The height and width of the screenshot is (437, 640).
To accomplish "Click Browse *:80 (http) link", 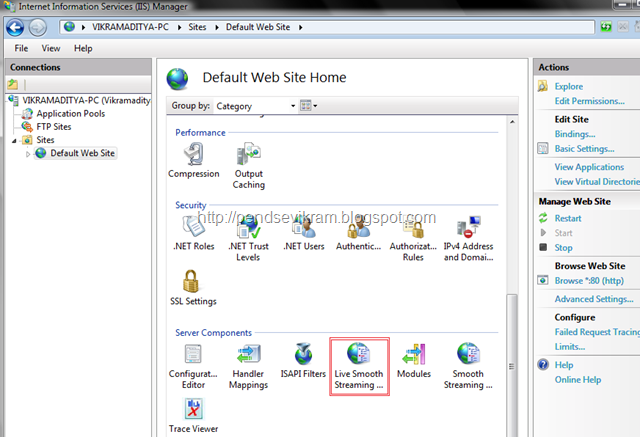I will coord(589,281).
